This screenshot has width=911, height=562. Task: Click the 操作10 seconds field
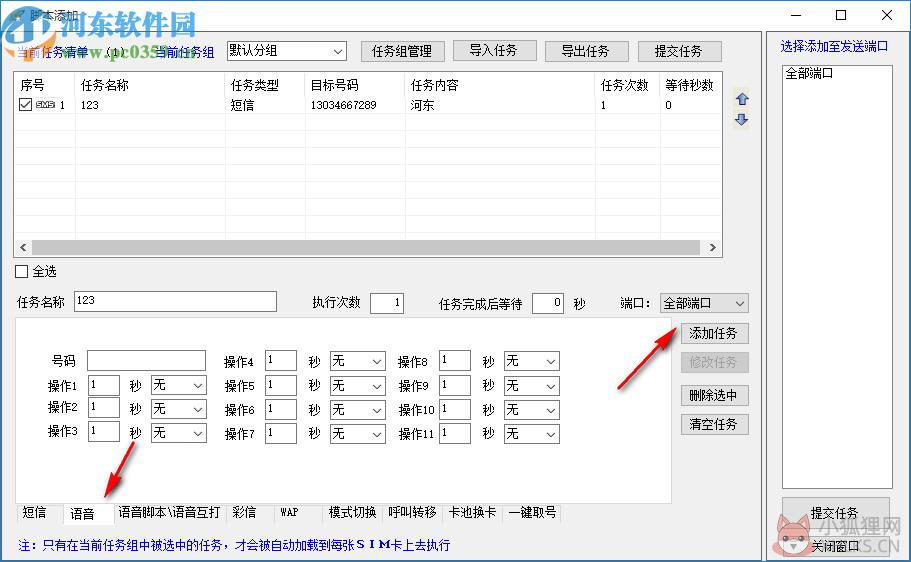[454, 410]
